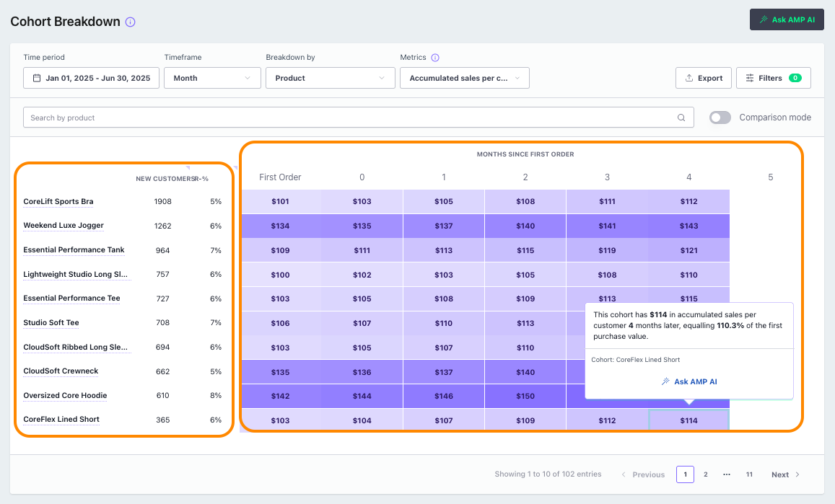Open the CoreLift Sports Bra product link
This screenshot has width=835, height=504.
coord(58,202)
